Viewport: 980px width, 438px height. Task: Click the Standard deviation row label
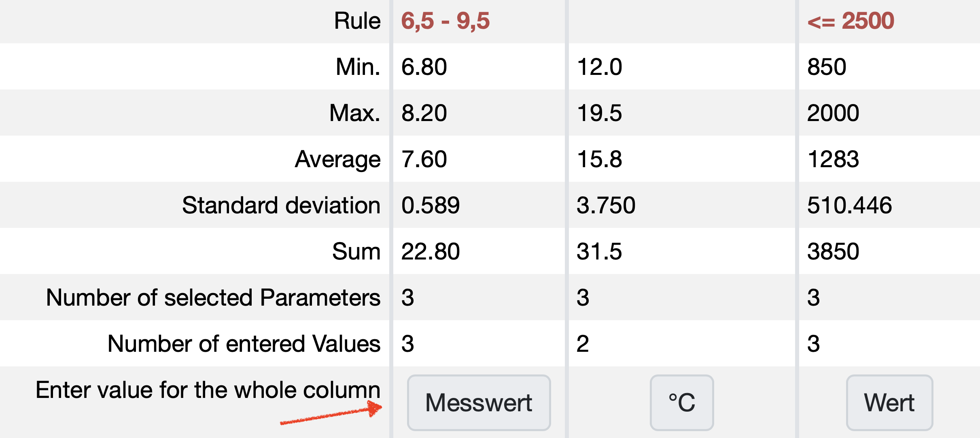click(281, 205)
